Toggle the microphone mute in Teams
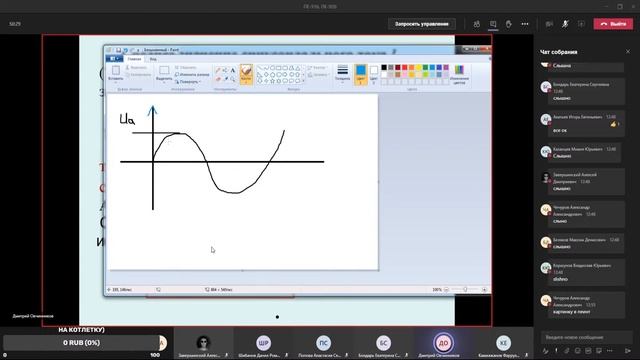 tap(565, 24)
